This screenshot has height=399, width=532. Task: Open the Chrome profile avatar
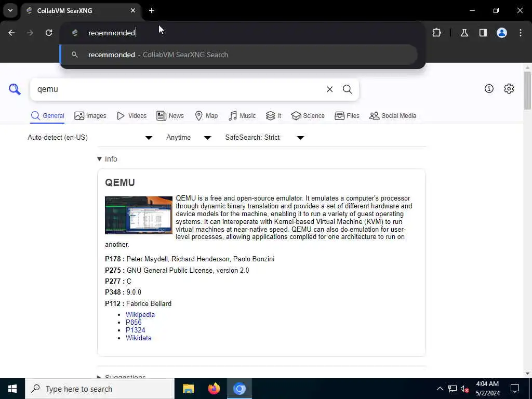pos(502,33)
